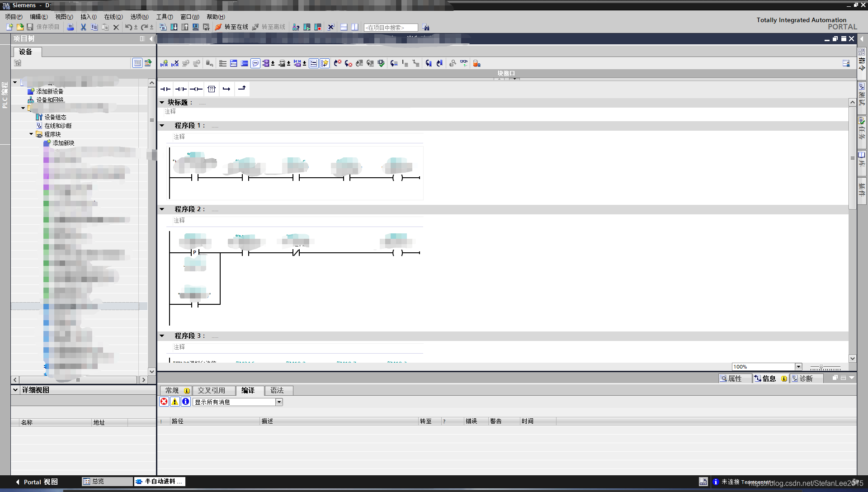Insert an output coil instruction
This screenshot has width=868, height=492.
pyautogui.click(x=196, y=89)
